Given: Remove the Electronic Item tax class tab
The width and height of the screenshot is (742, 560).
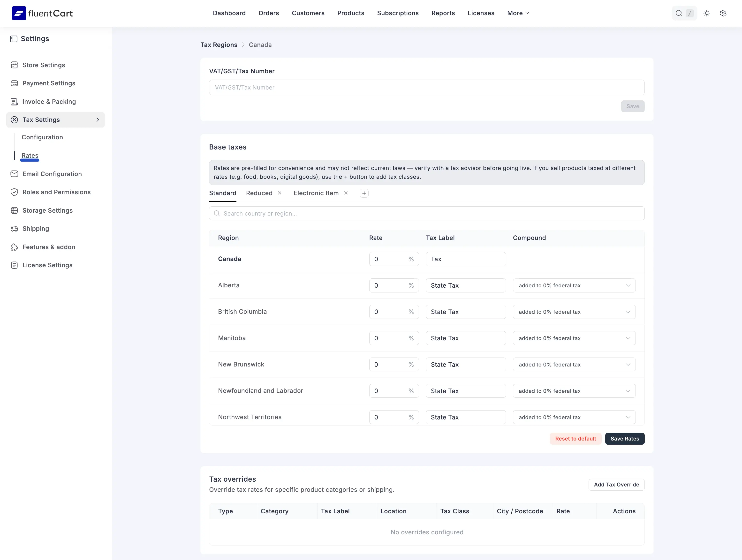Looking at the screenshot, I should click(x=346, y=193).
